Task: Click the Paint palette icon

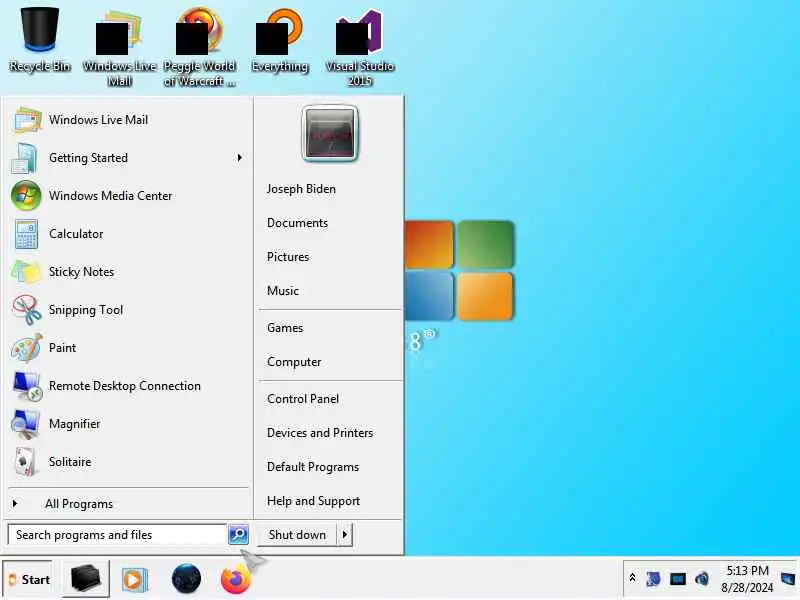Action: tap(27, 348)
